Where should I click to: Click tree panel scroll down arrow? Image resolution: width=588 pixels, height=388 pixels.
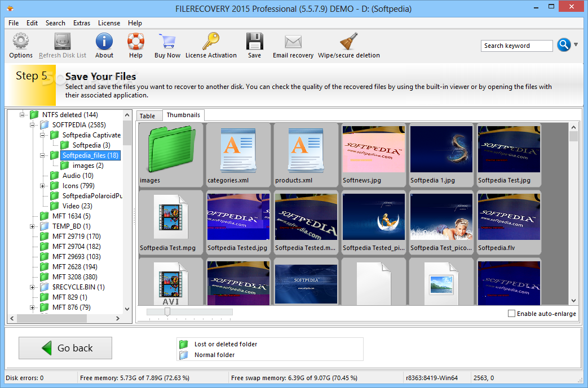(x=127, y=309)
